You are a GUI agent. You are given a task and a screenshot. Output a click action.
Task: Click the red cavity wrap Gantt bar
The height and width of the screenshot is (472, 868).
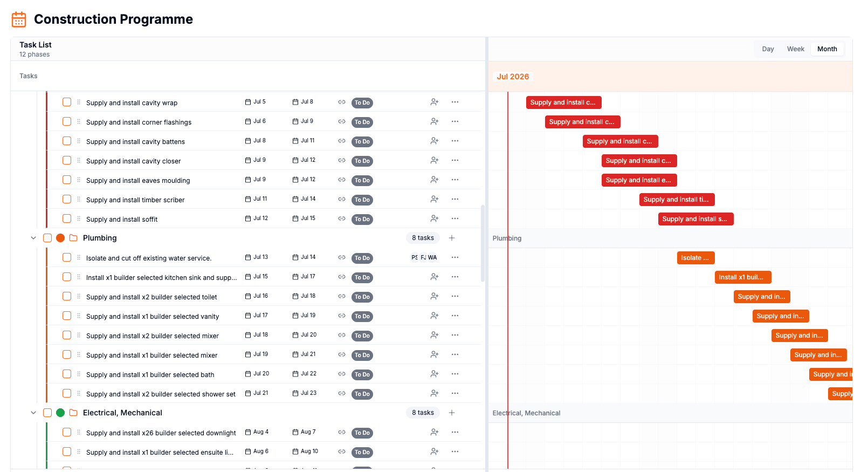(564, 102)
